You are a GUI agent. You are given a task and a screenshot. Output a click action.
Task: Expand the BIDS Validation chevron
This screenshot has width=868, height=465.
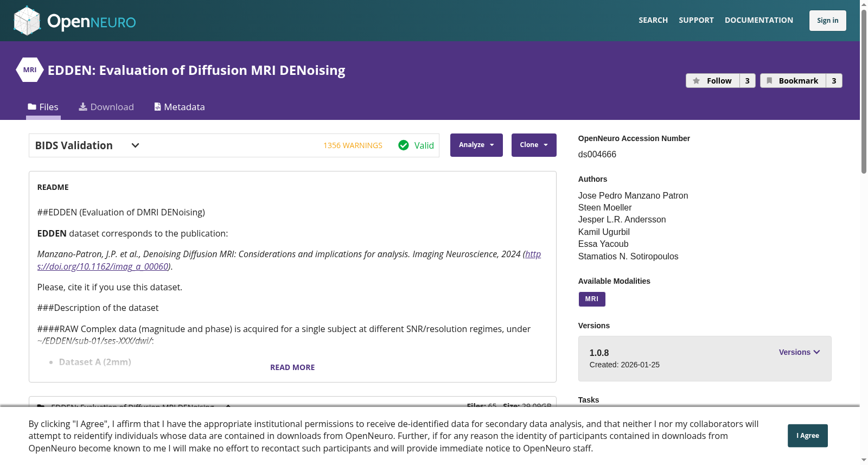136,145
